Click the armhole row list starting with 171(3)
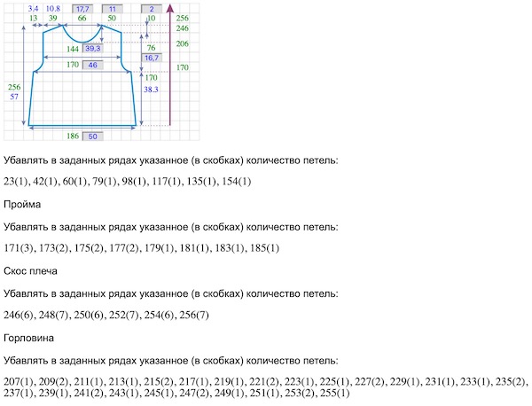The height and width of the screenshot is (406, 532). point(141,248)
